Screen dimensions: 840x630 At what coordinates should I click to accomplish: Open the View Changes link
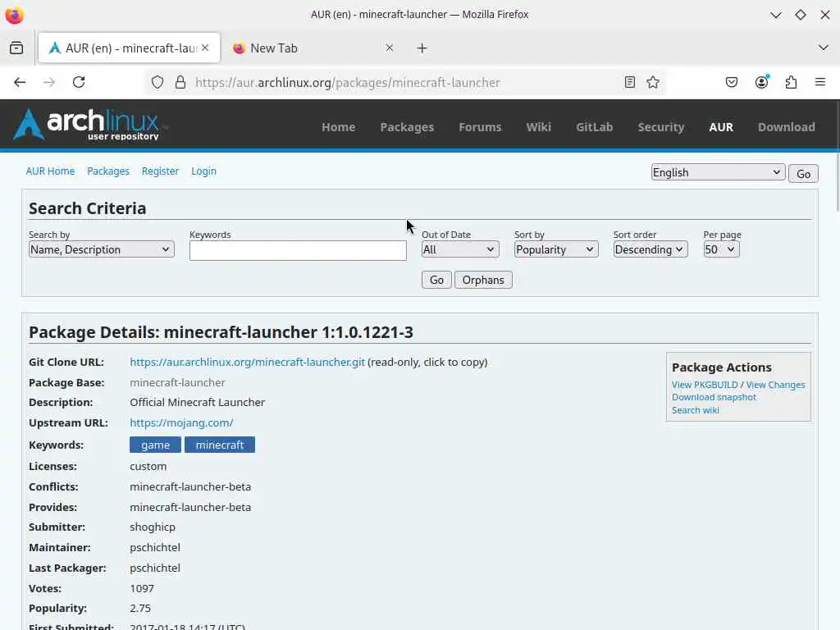coord(775,385)
